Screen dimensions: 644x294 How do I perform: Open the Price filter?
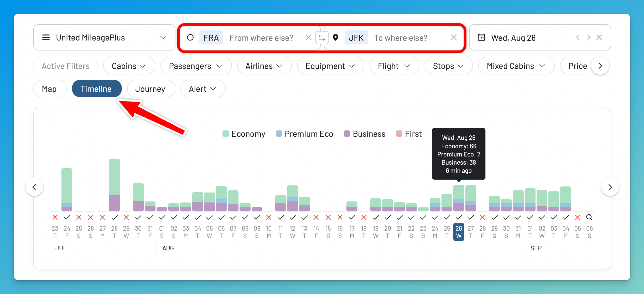click(578, 66)
